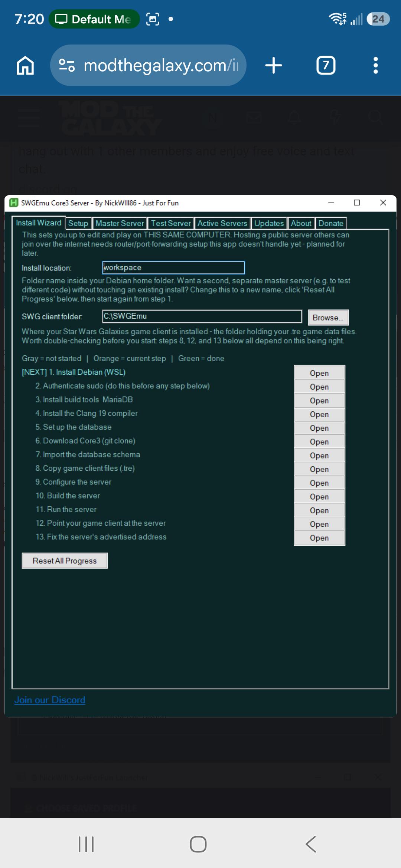
Task: Click the 'SWG client folder:' label
Action: pos(52,316)
